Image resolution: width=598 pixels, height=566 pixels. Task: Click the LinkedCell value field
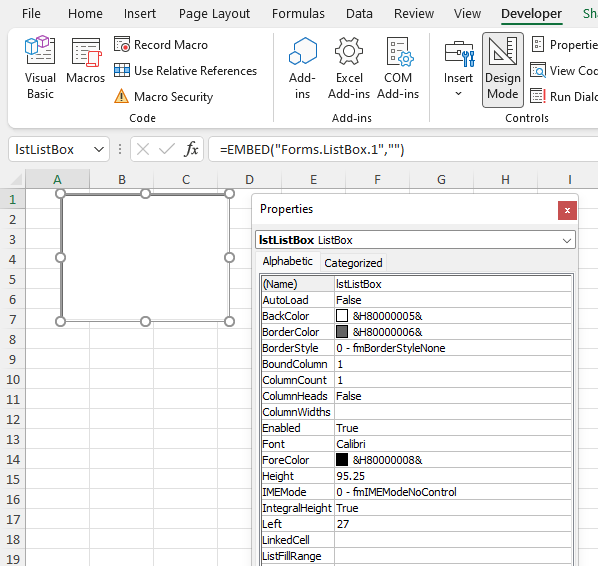pos(453,540)
